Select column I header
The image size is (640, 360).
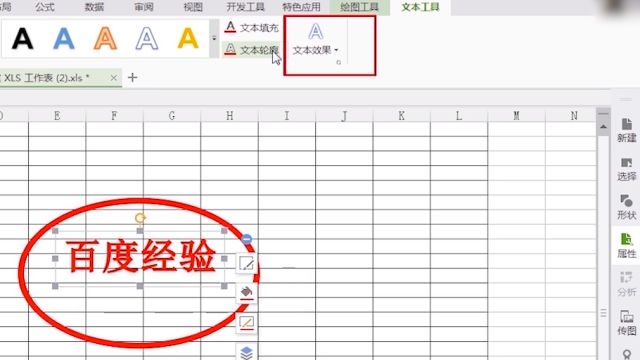[287, 116]
